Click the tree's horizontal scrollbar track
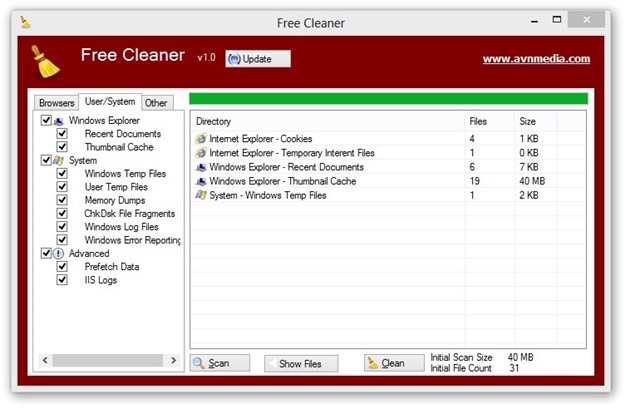The image size is (625, 408). pyautogui.click(x=108, y=360)
